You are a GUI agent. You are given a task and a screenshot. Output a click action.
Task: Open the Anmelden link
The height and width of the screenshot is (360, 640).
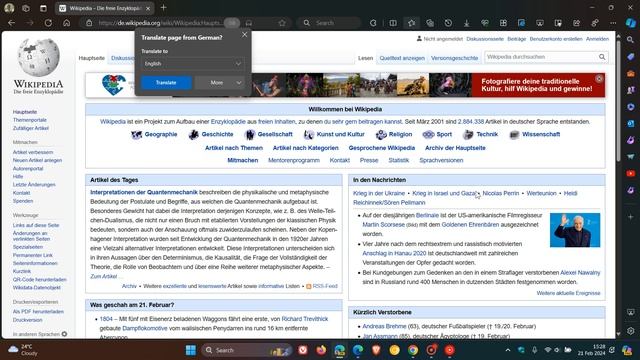[597, 39]
